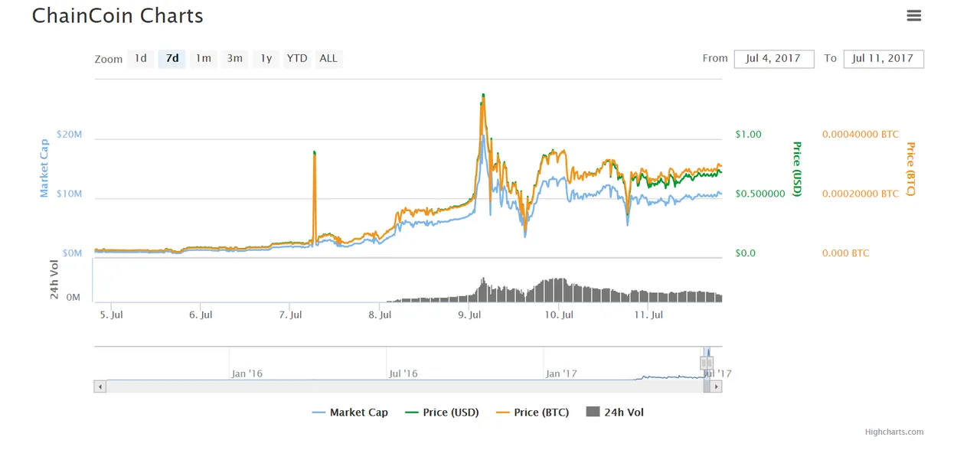This screenshot has height=450, width=980.
Task: Select 1y zoom range
Action: pos(266,58)
